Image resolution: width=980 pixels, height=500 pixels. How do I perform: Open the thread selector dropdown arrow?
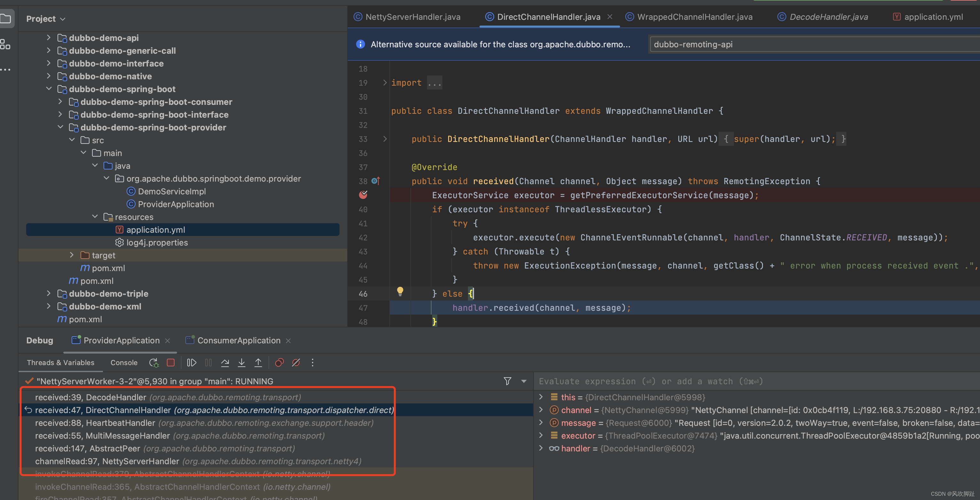pos(524,381)
